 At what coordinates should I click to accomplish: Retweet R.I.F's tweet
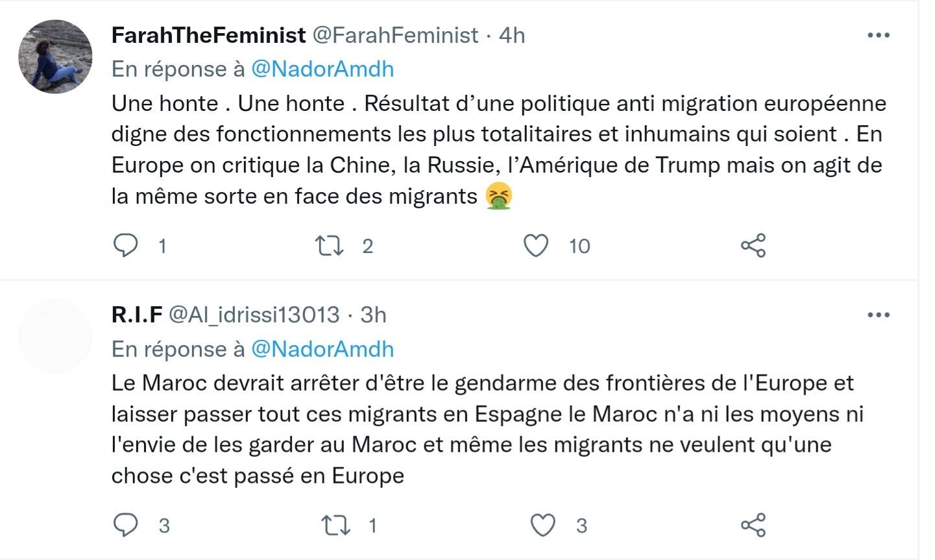pyautogui.click(x=336, y=526)
